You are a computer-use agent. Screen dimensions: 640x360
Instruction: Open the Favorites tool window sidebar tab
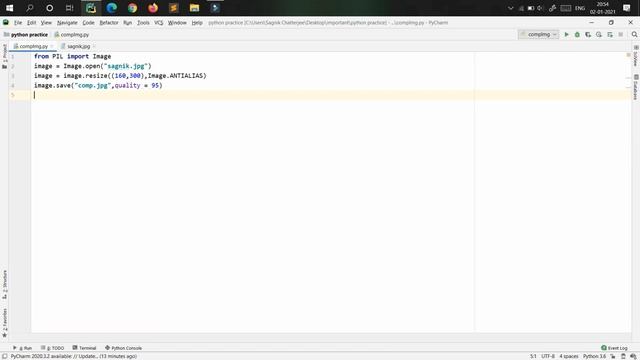click(x=4, y=322)
